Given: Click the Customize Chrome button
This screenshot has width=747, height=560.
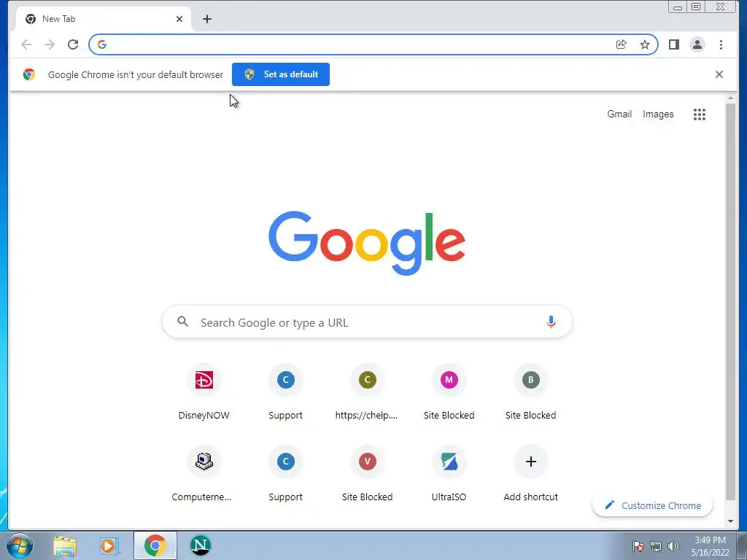Looking at the screenshot, I should [x=652, y=505].
